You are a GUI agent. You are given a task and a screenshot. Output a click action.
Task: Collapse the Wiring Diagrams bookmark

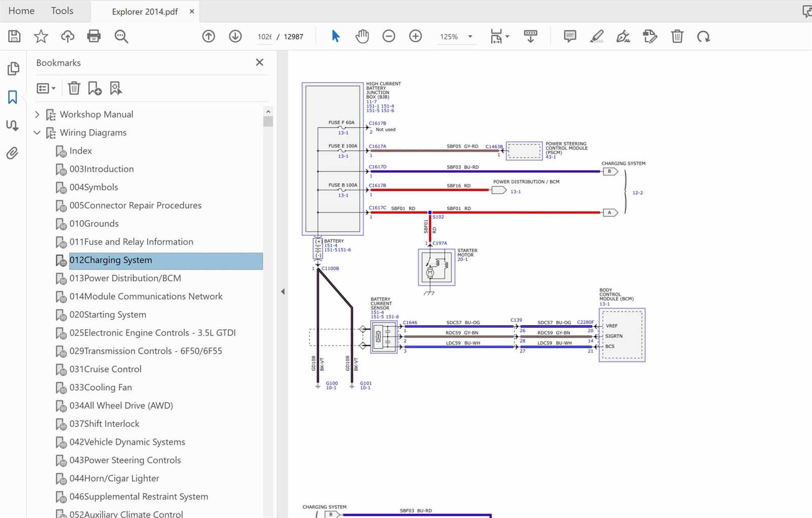pyautogui.click(x=37, y=132)
